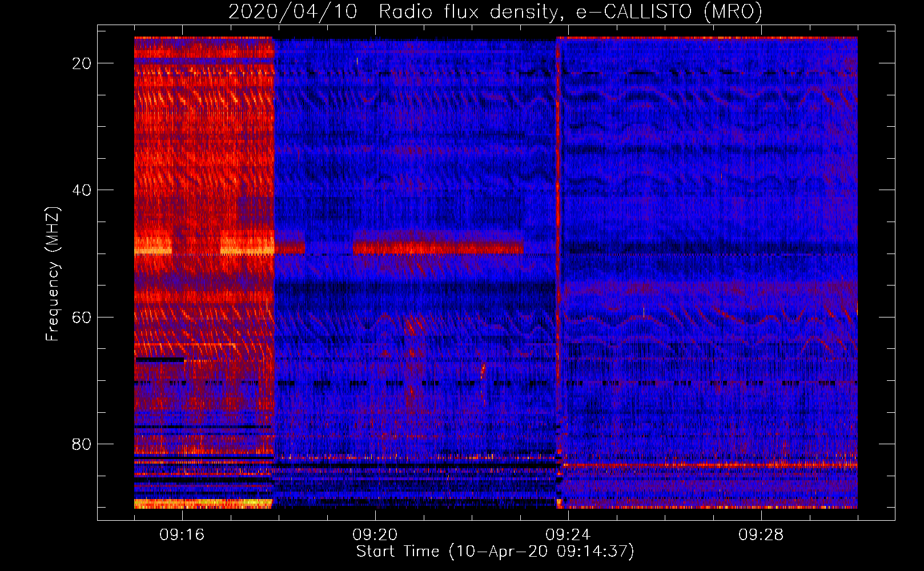924x571 pixels.
Task: Click the 09:28 time tick label
Action: point(761,535)
